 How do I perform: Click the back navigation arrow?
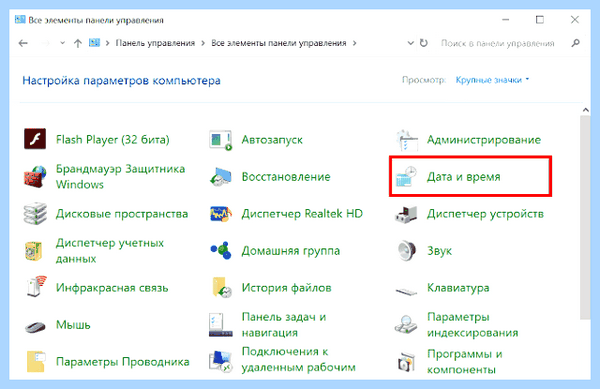23,43
